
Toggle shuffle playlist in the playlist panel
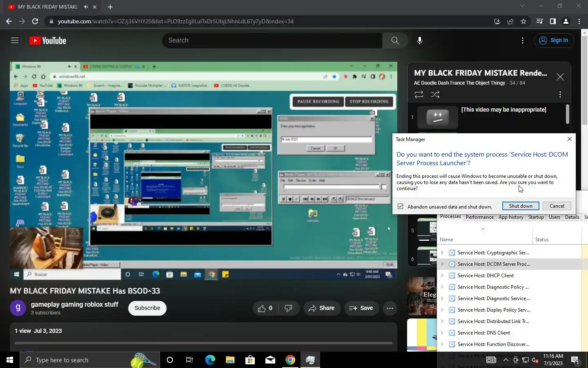point(435,94)
